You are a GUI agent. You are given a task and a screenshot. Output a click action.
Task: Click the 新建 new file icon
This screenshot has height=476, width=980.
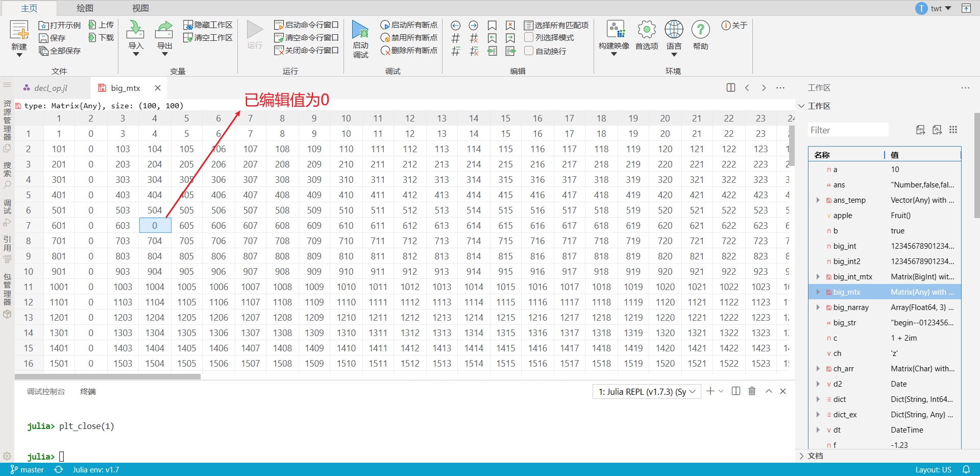19,31
